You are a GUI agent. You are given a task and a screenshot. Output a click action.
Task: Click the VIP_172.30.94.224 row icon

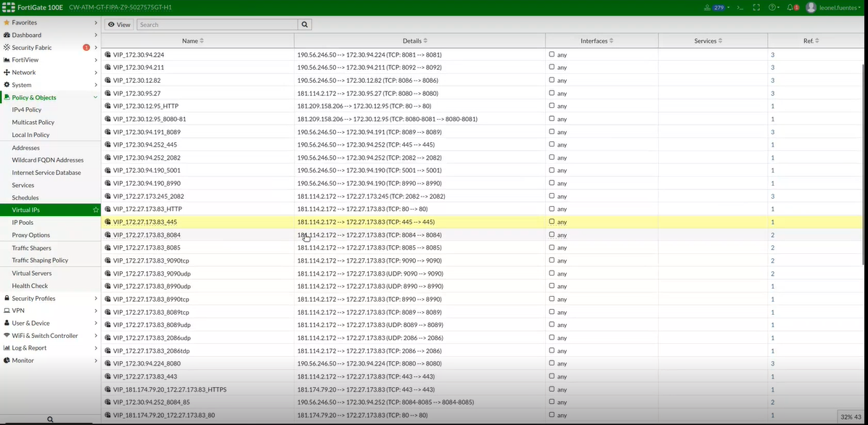click(107, 55)
